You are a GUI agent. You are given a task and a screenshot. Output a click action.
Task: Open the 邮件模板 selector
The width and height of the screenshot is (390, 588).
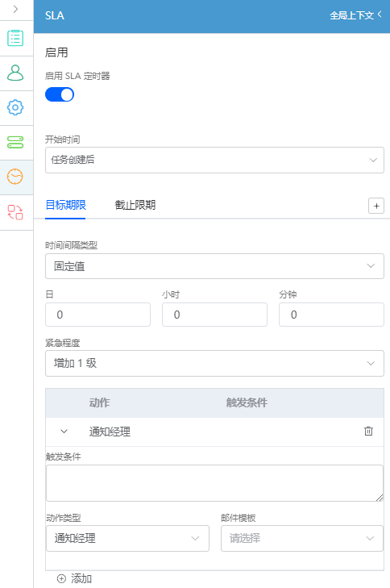[302, 539]
